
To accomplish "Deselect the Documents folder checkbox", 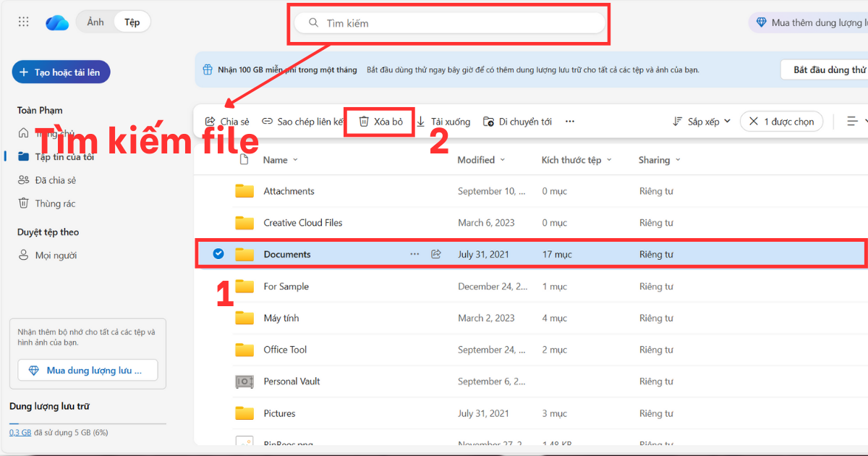I will tap(218, 254).
